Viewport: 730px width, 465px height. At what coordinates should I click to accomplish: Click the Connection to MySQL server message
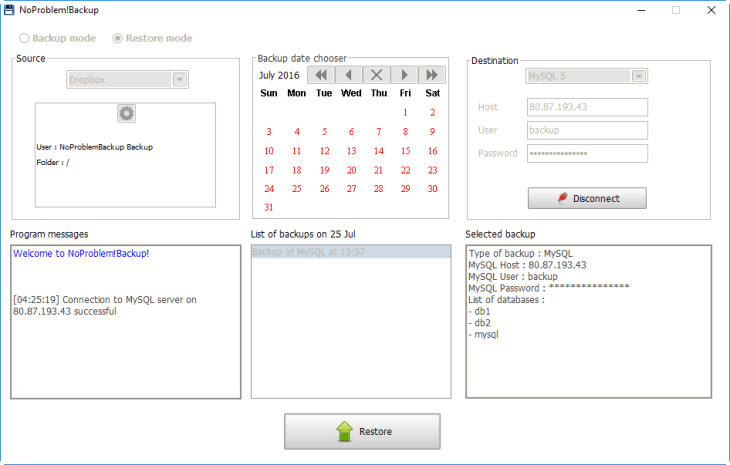(x=105, y=305)
